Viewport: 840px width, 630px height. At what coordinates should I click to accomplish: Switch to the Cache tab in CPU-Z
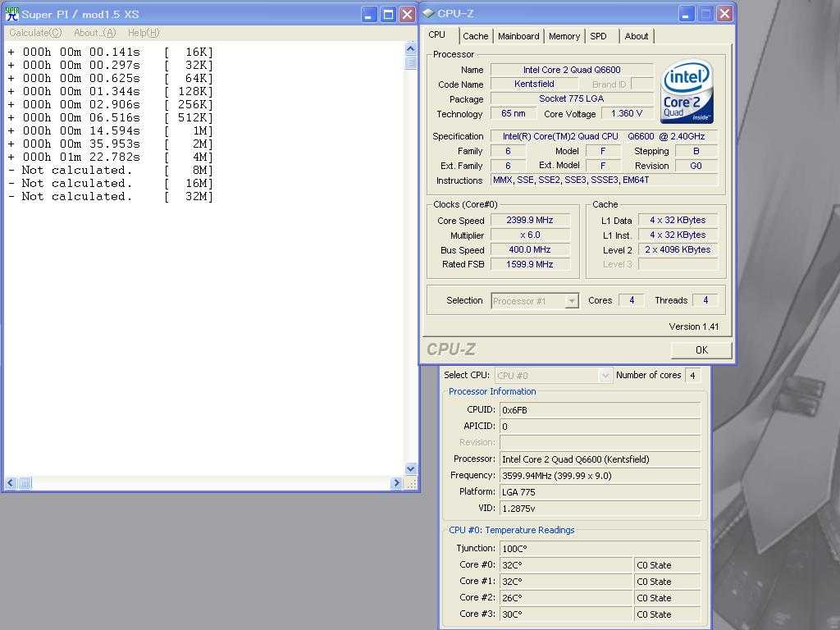(475, 36)
